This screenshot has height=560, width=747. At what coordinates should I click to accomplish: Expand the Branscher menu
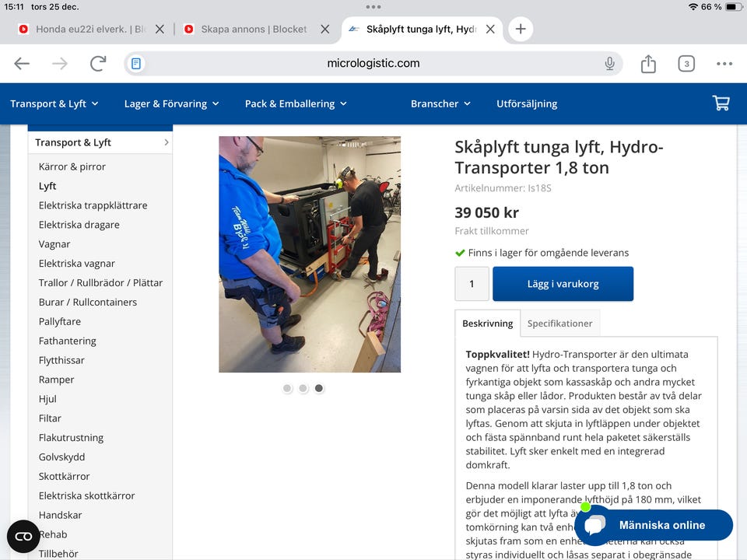(x=440, y=103)
